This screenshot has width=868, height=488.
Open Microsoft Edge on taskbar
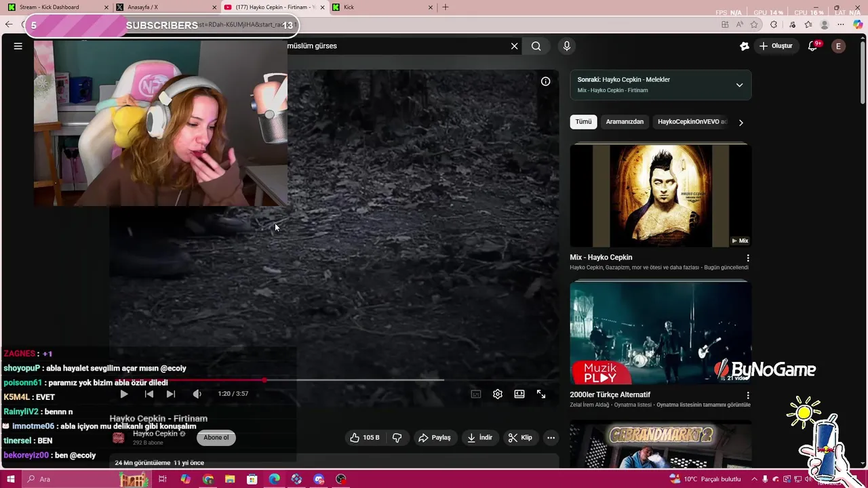tap(274, 479)
